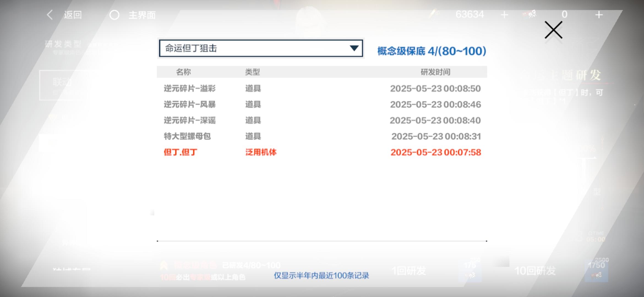This screenshot has width=644, height=297.
Task: Click timestamp 2025-05-23 00:08:40
Action: [435, 120]
